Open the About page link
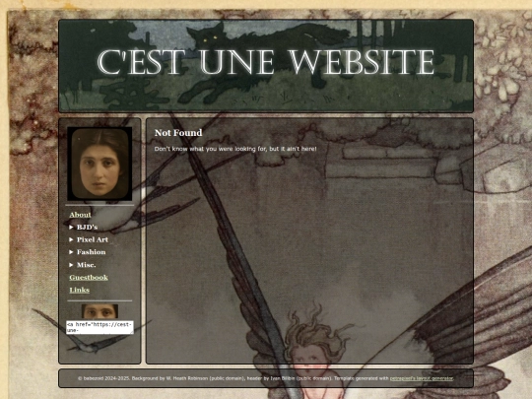Image resolution: width=532 pixels, height=399 pixels. coord(80,215)
